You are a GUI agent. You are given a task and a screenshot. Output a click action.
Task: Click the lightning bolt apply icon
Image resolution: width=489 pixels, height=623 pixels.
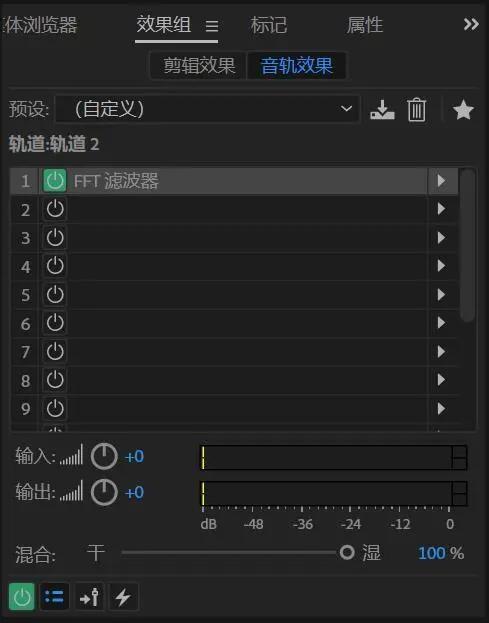123,596
